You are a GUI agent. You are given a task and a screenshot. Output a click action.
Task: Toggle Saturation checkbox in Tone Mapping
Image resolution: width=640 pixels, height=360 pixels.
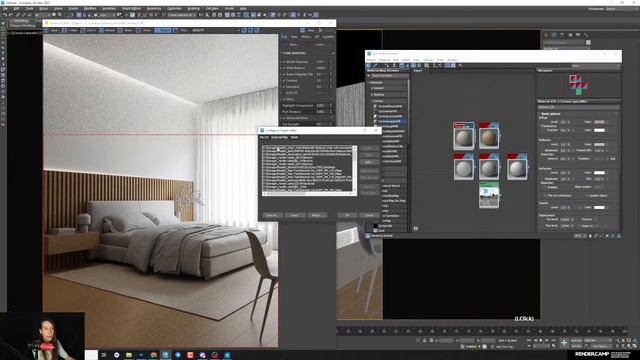coord(284,87)
